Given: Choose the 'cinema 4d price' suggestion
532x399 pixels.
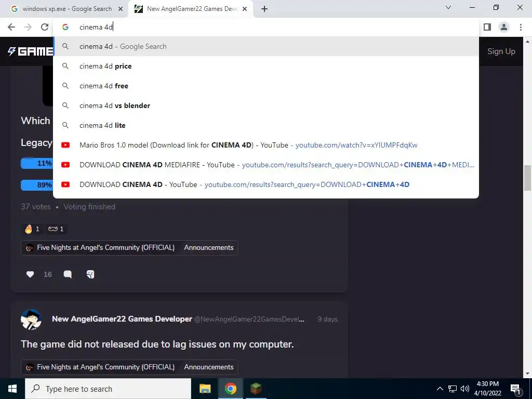Looking at the screenshot, I should (266, 66).
